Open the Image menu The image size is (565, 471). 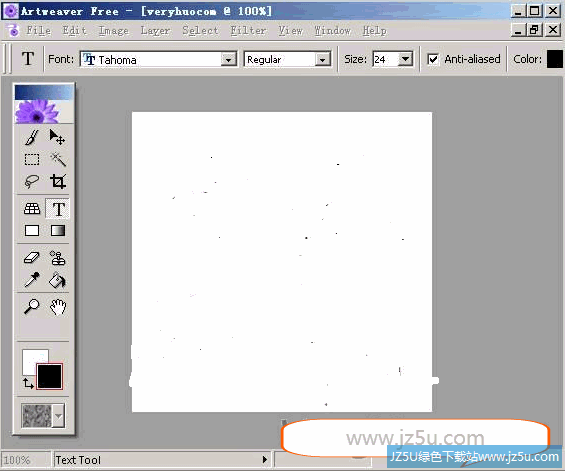(114, 31)
